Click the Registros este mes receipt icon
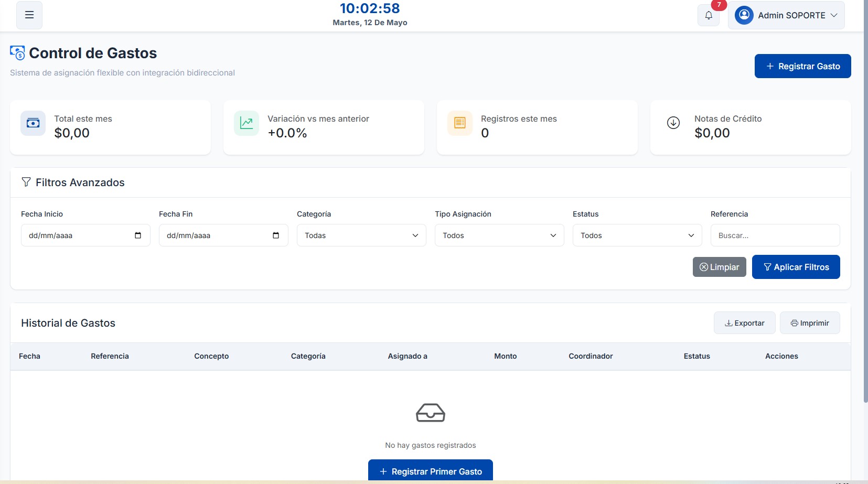This screenshot has width=868, height=484. (x=460, y=123)
